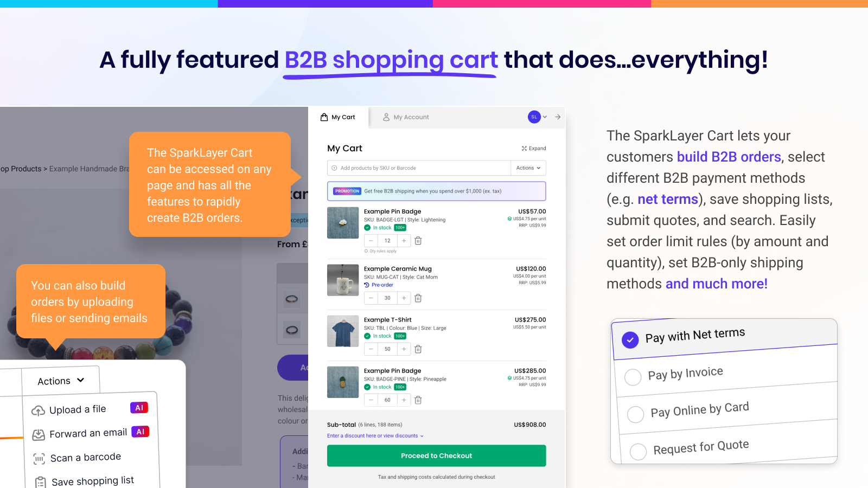
Task: Select the first bracelet variant swatch
Action: [292, 299]
